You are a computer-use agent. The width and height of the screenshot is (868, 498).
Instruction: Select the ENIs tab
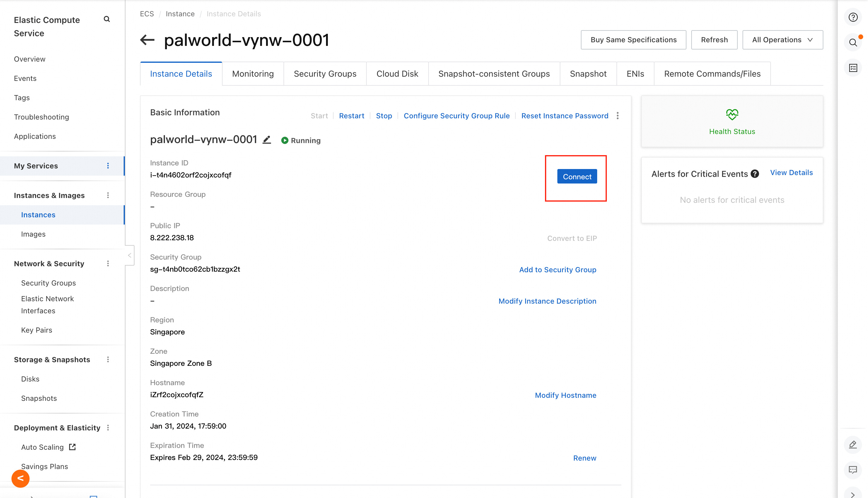[635, 74]
